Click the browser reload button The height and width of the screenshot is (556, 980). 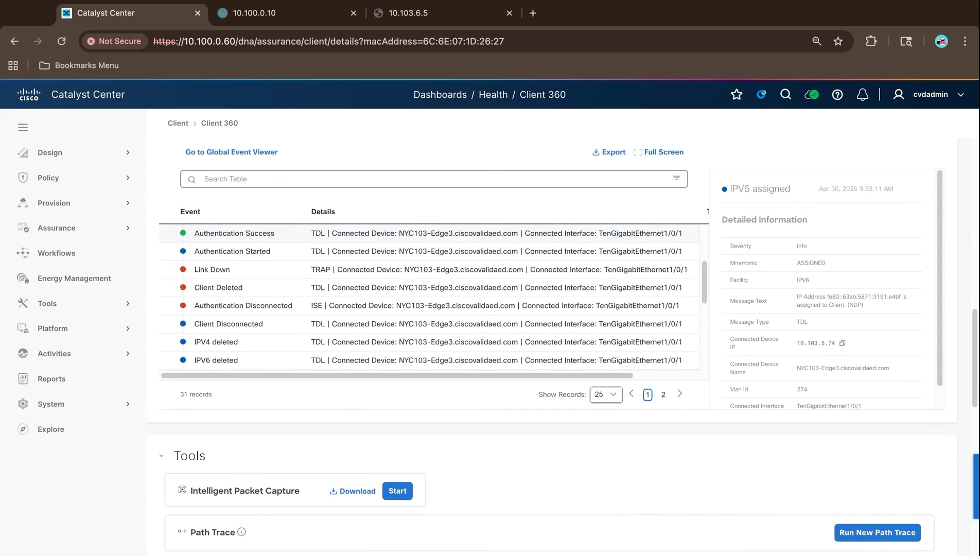[x=61, y=41]
